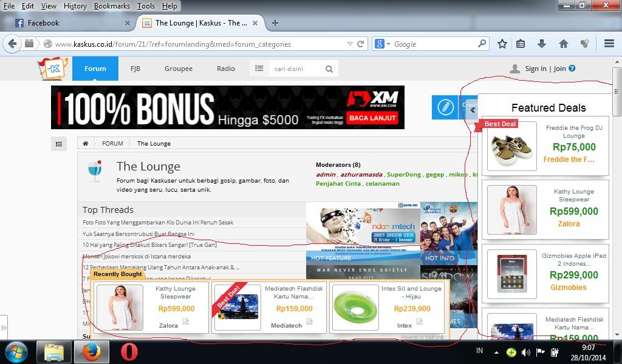Open the Freddie the Frog shoes thumbnail

tap(511, 146)
